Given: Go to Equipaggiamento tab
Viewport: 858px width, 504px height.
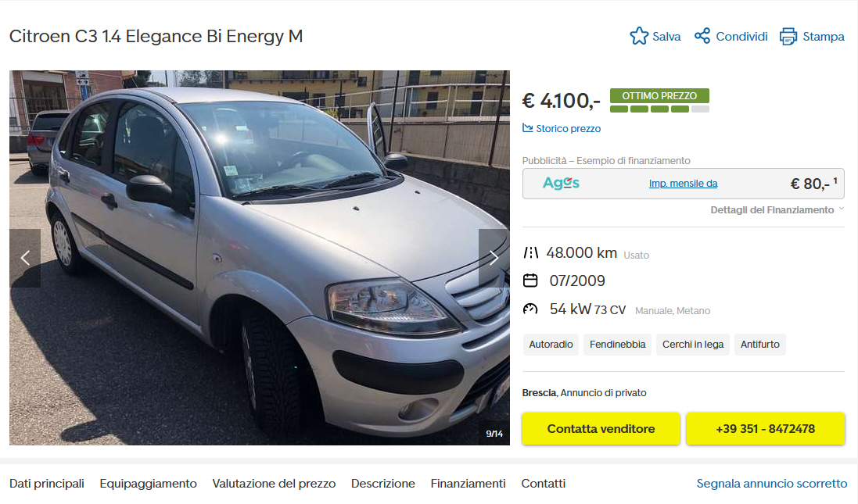Looking at the screenshot, I should pos(148,484).
